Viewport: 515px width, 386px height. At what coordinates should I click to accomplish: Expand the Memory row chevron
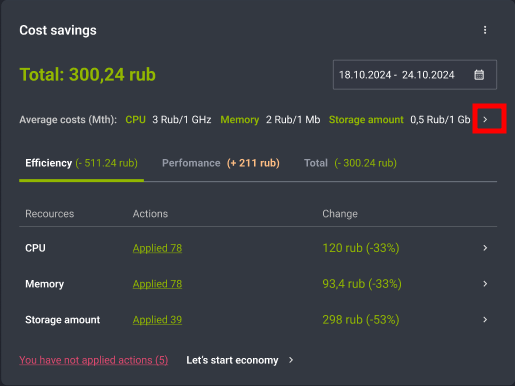(485, 284)
